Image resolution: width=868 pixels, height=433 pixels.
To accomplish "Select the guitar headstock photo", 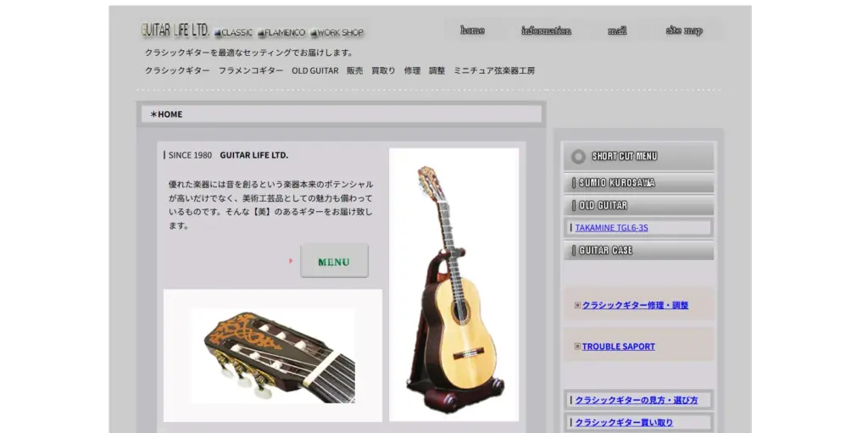I will (x=273, y=356).
